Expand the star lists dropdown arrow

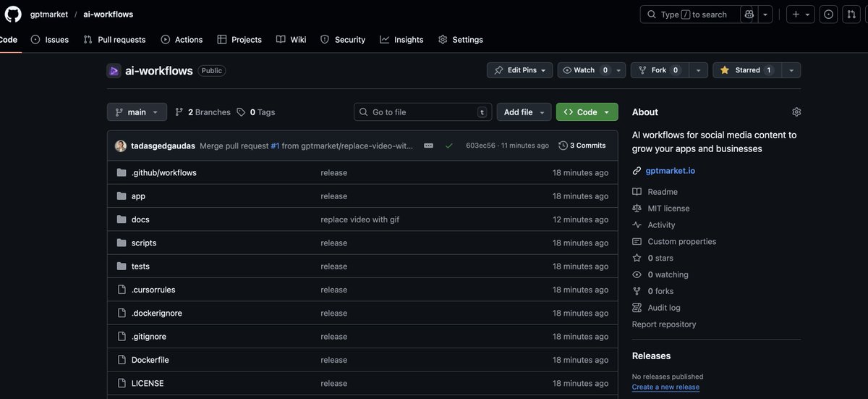click(x=791, y=70)
